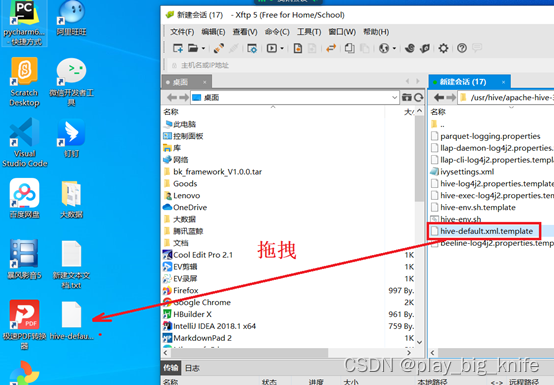The width and height of the screenshot is (554, 385).
Task: Select IntelliJ IDEA 2018.1 x64 entry
Action: (x=210, y=326)
